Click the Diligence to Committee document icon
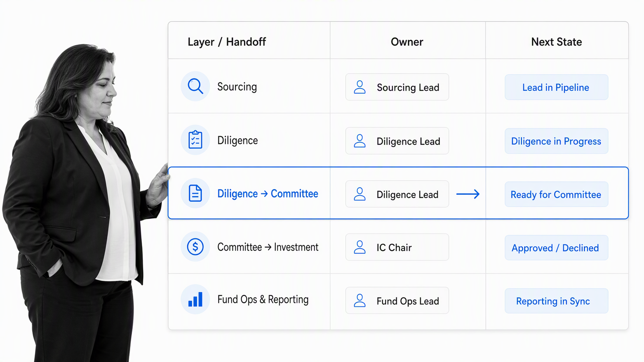This screenshot has width=644, height=362. coord(195,193)
